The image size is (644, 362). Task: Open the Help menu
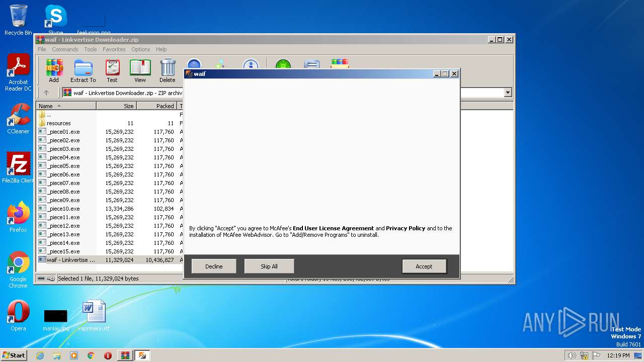coord(161,49)
